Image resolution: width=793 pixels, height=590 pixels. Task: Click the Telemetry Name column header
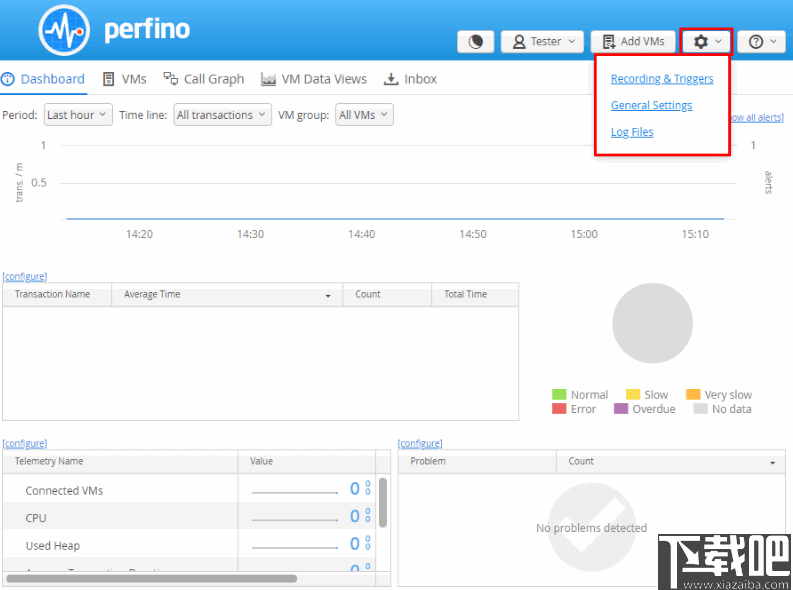point(120,461)
